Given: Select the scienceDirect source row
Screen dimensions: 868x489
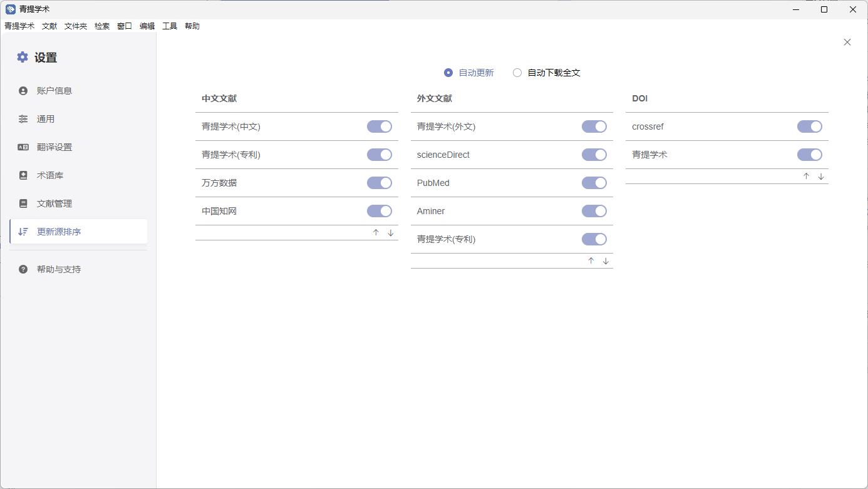Looking at the screenshot, I should 443,155.
